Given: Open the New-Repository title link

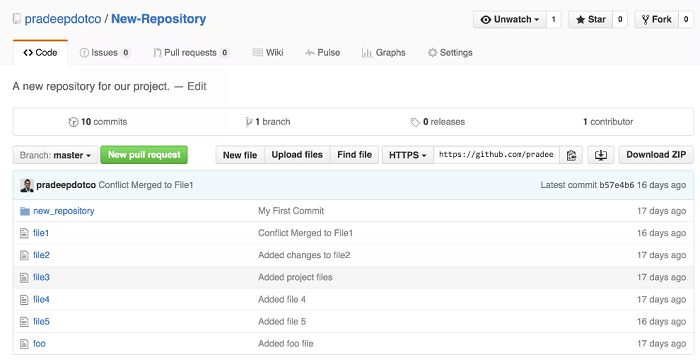Looking at the screenshot, I should (158, 19).
